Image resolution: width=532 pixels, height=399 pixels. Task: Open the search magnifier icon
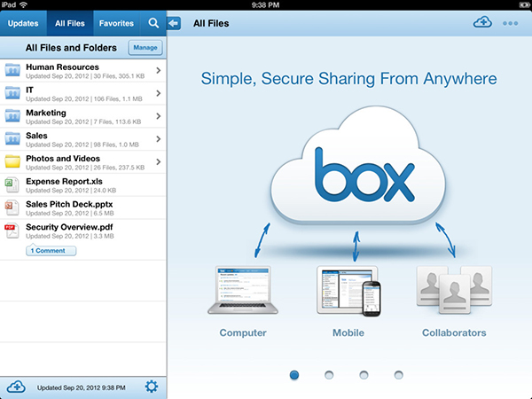(153, 23)
